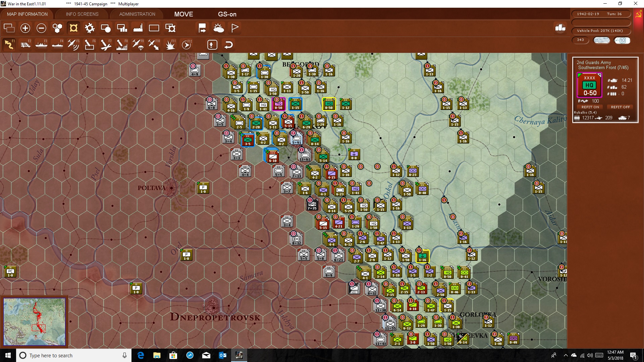Image resolution: width=644 pixels, height=362 pixels.
Task: Select the F11 build fortified zone icon
Action: pyautogui.click(x=170, y=45)
